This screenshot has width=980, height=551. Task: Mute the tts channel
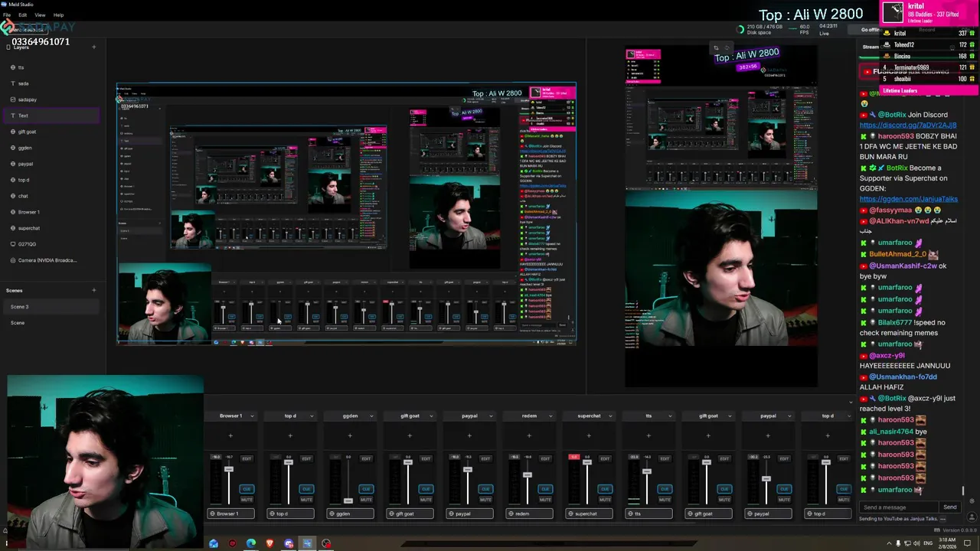[x=665, y=500]
